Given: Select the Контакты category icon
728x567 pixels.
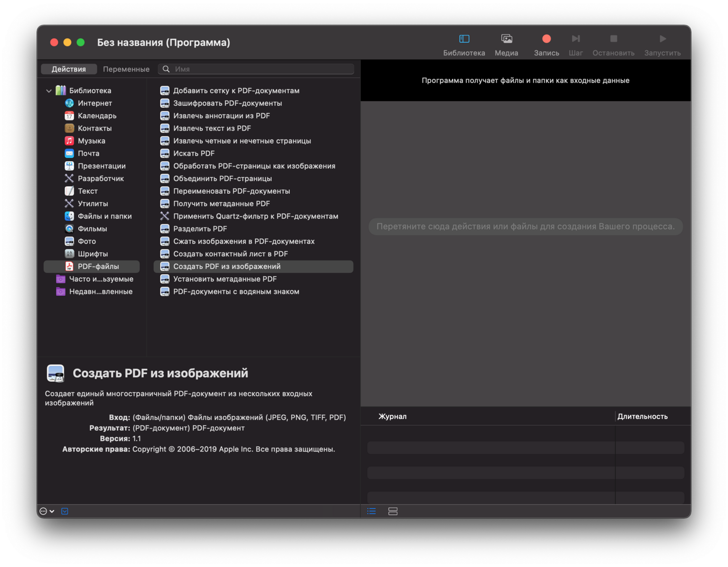Looking at the screenshot, I should [x=69, y=128].
